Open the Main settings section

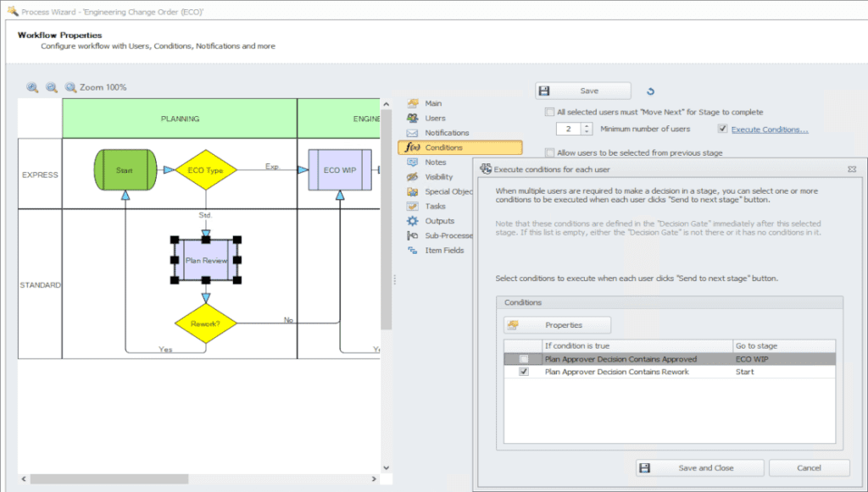click(433, 103)
